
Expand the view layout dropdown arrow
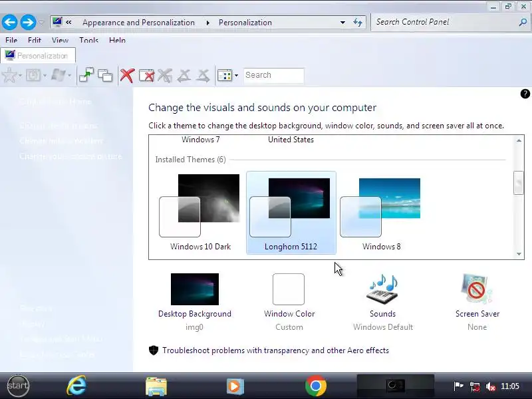pyautogui.click(x=236, y=75)
